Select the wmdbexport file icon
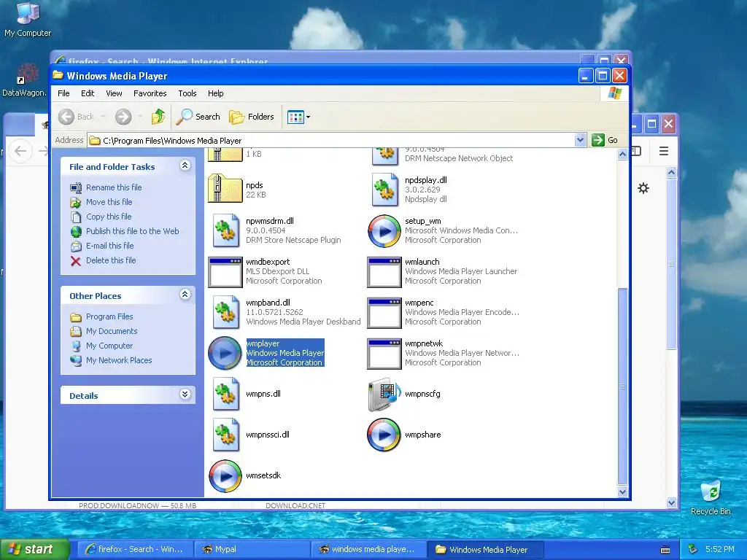Screen dimensions: 747x560 (x=225, y=272)
